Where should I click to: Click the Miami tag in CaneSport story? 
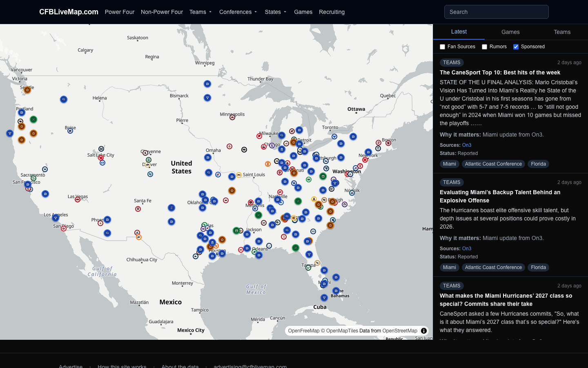tap(450, 164)
